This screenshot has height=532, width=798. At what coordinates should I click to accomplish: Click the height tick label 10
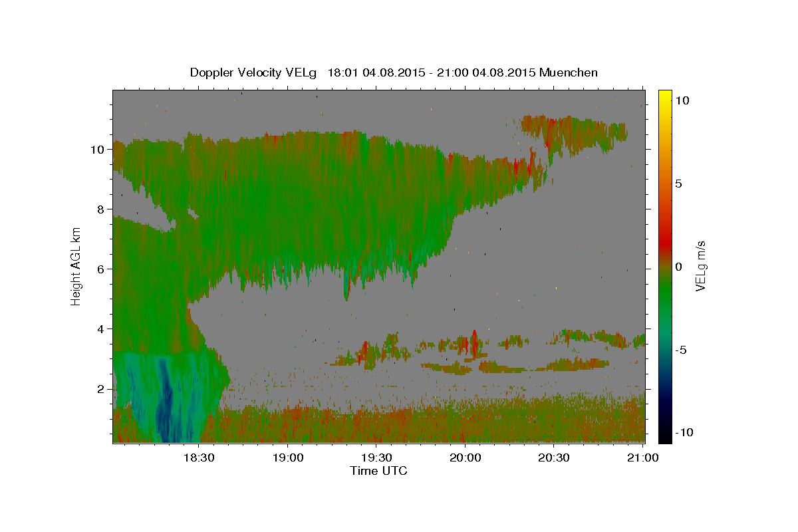(x=98, y=150)
